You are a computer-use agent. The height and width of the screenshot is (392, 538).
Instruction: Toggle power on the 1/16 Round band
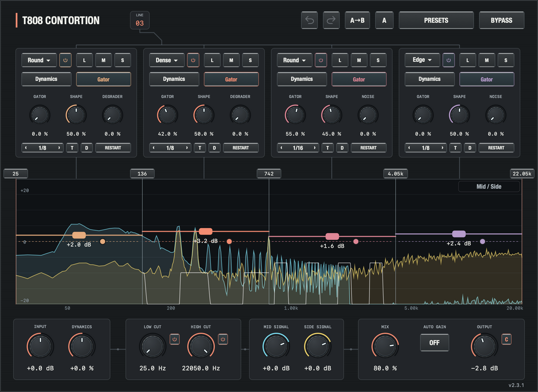click(321, 60)
